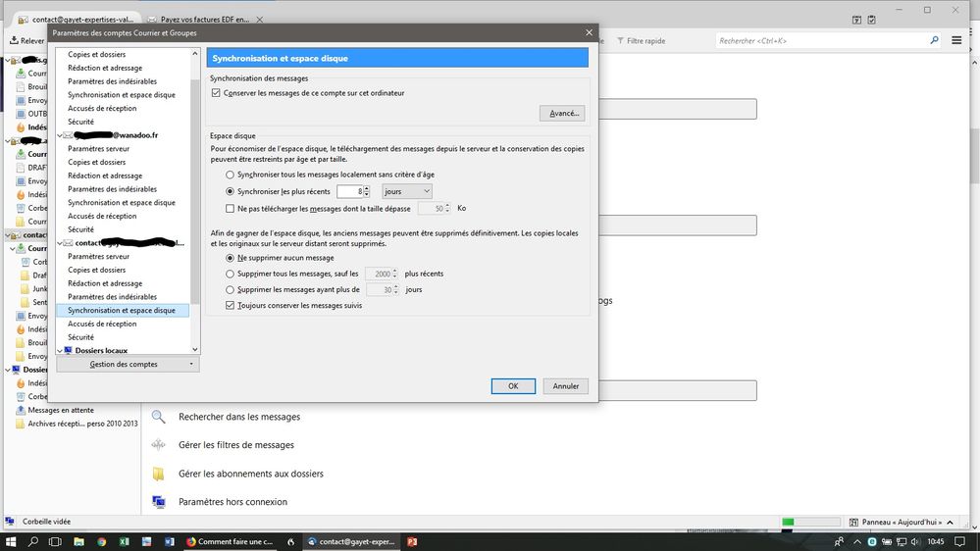Viewport: 980px width, 551px height.
Task: Select Supprimer les messages ayant plus de radio
Action: [x=230, y=289]
